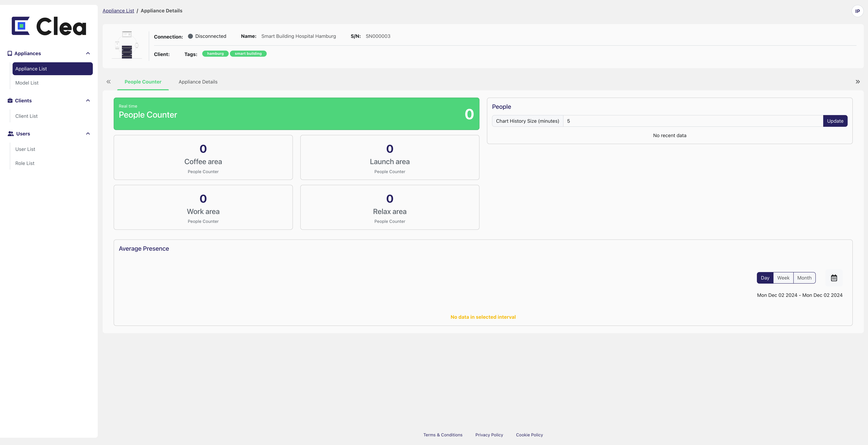This screenshot has height=445, width=868.
Task: Click the Update button
Action: (835, 121)
